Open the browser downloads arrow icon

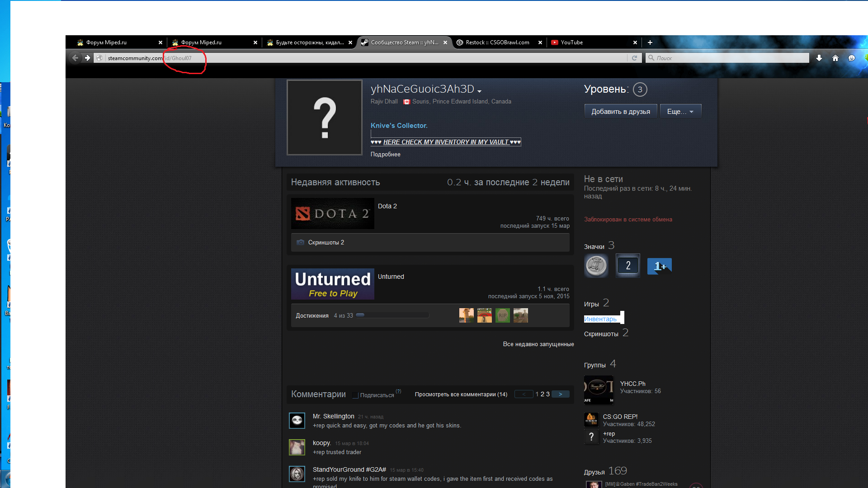tap(819, 58)
